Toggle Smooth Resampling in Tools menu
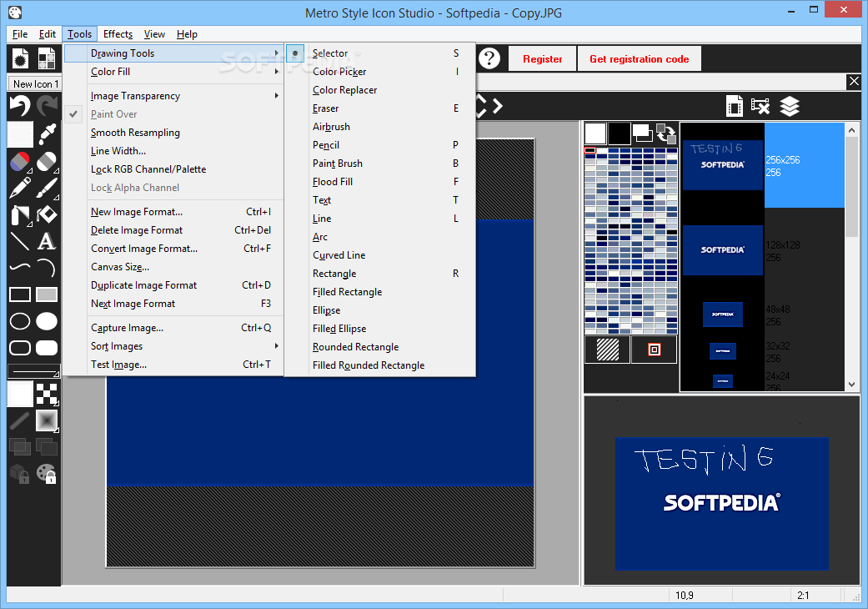This screenshot has width=868, height=609. coord(173,133)
